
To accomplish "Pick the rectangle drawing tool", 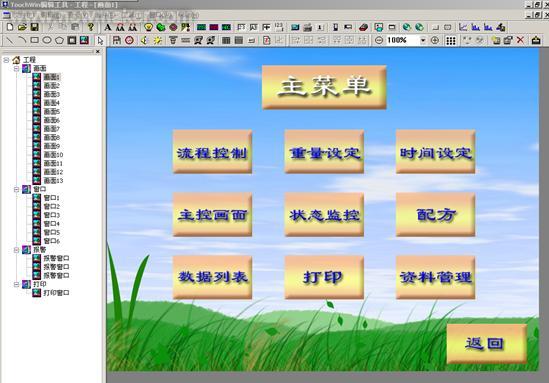I will (34, 40).
